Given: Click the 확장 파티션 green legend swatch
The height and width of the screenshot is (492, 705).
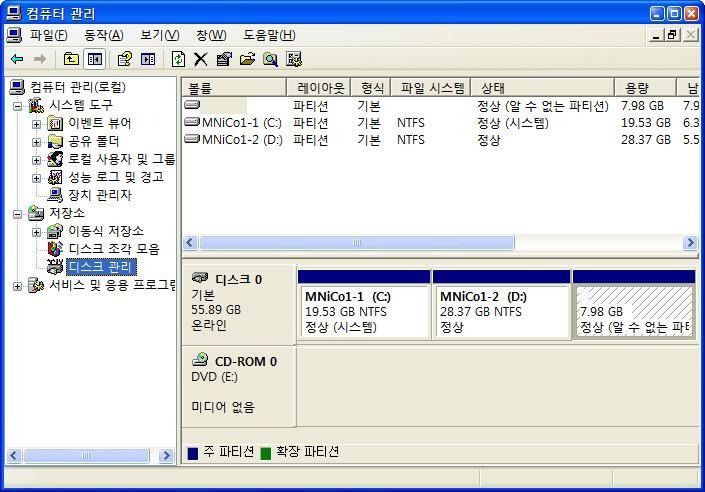Looking at the screenshot, I should click(x=266, y=453).
